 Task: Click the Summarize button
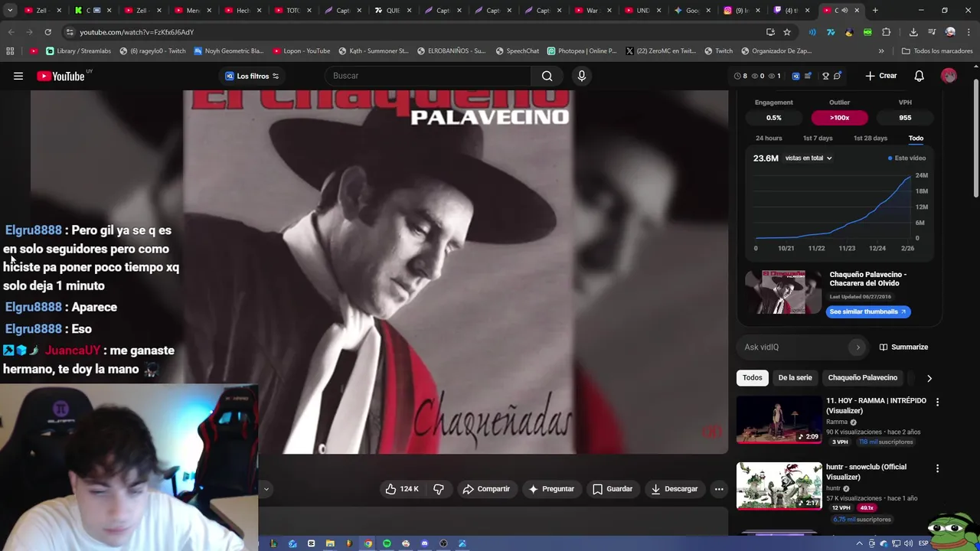click(903, 347)
